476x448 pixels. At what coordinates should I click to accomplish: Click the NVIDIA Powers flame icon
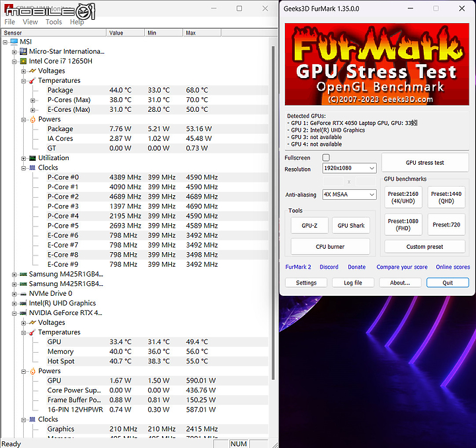tap(32, 371)
